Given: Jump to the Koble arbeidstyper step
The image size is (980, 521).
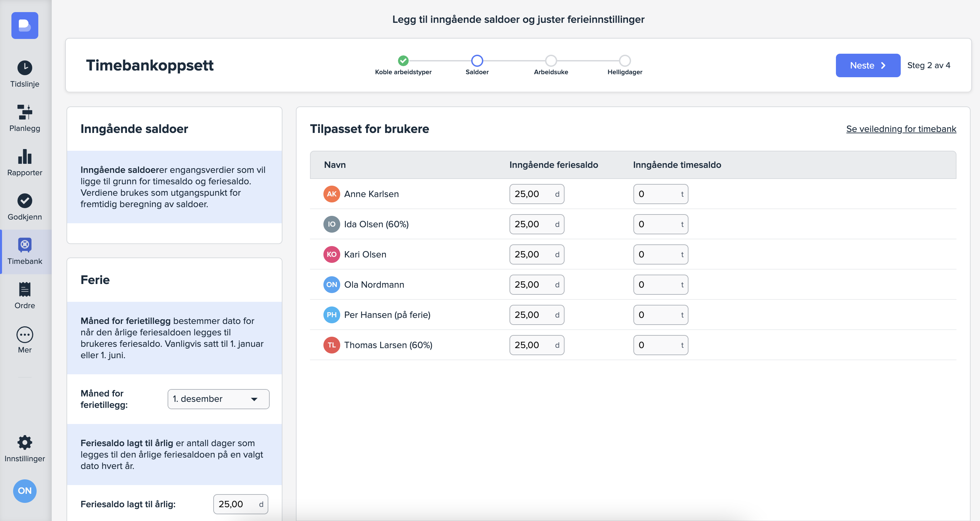Looking at the screenshot, I should 403,61.
